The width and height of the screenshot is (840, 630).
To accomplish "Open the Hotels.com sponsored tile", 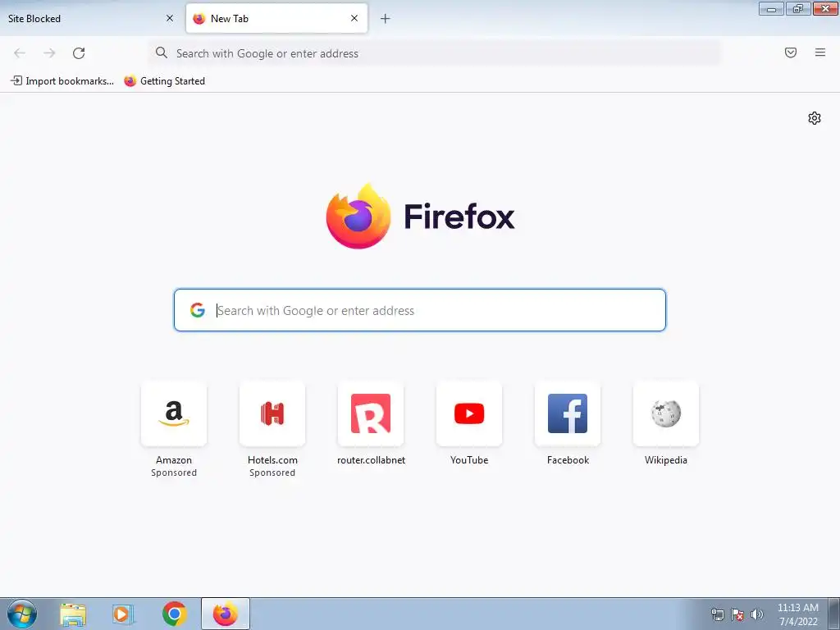I will coord(272,413).
